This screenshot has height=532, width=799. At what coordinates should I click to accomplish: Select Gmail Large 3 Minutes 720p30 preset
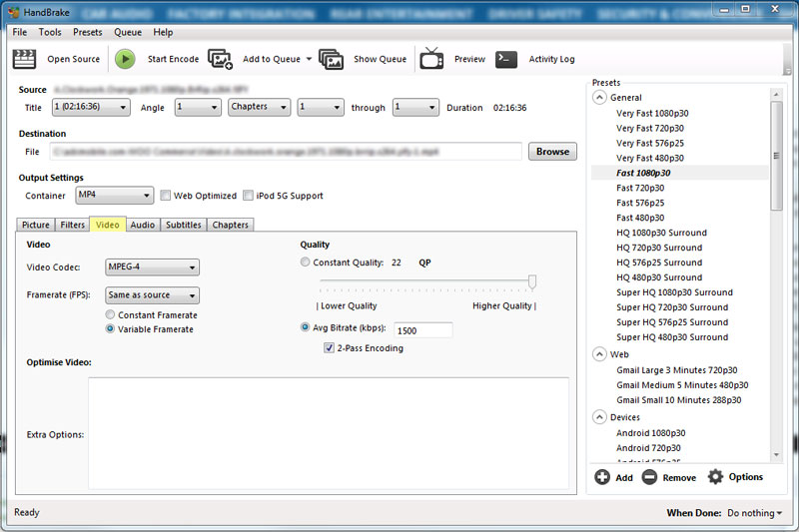coord(677,370)
